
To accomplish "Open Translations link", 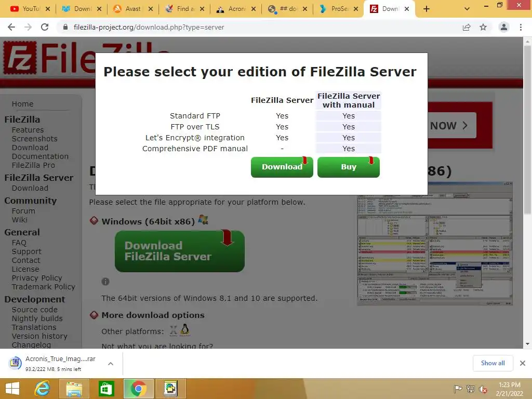I will tap(34, 327).
